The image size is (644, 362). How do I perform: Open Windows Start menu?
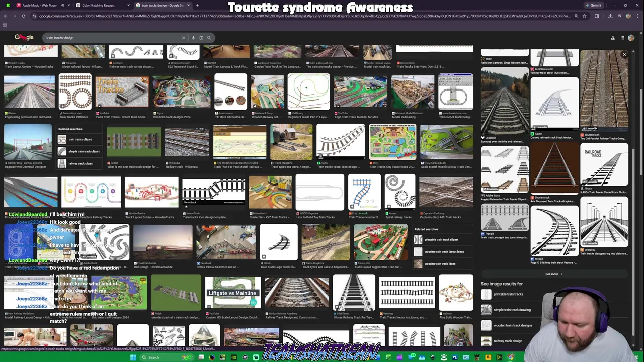pos(133,357)
